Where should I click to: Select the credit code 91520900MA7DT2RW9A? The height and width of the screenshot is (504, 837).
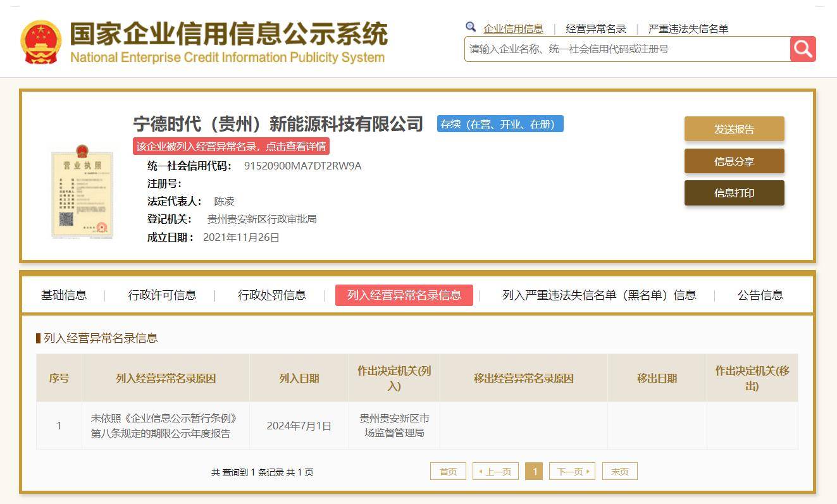[x=302, y=166]
